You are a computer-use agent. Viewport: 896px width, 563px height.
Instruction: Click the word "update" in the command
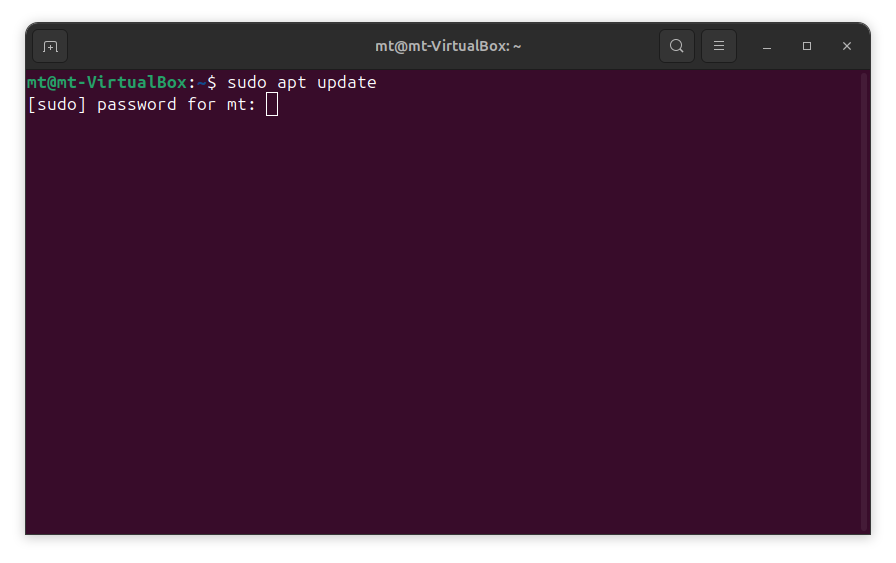click(346, 83)
